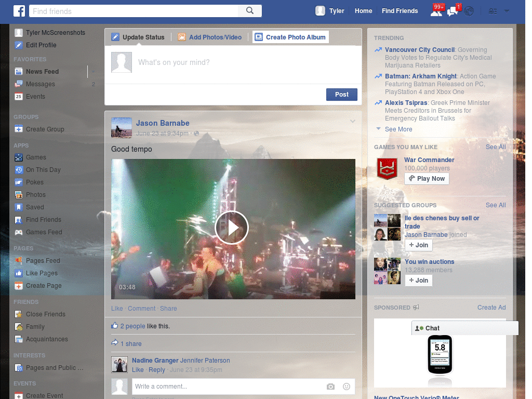The image size is (532, 399).
Task: Open the Chat bar
Action: (465, 328)
